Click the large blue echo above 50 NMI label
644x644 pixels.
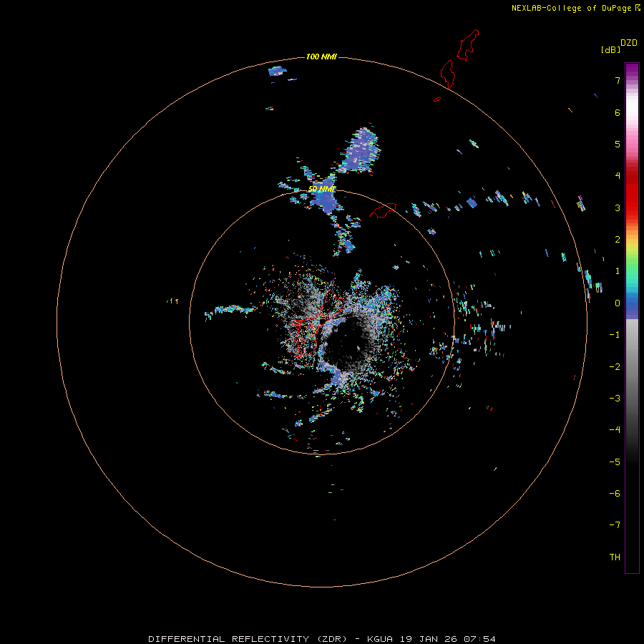click(x=361, y=150)
